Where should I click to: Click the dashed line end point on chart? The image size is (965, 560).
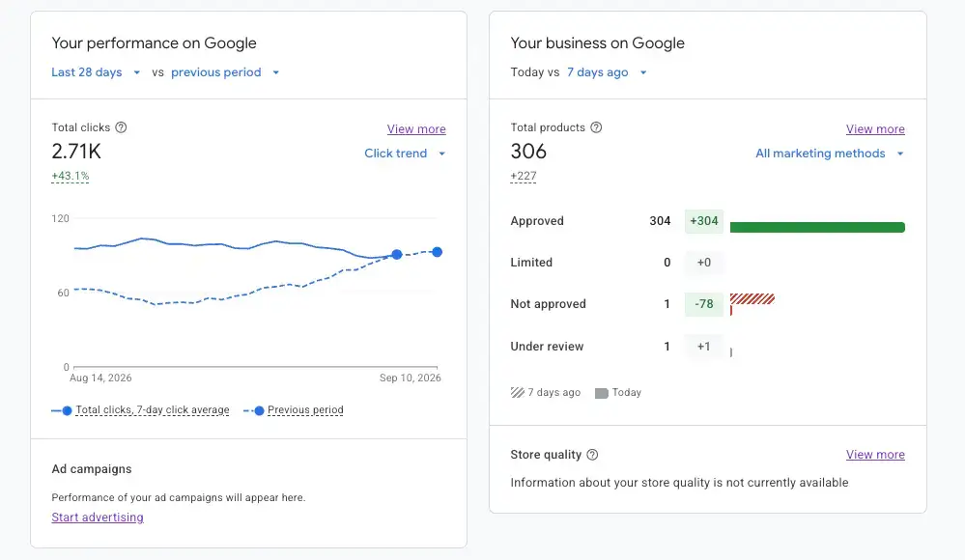pos(437,252)
